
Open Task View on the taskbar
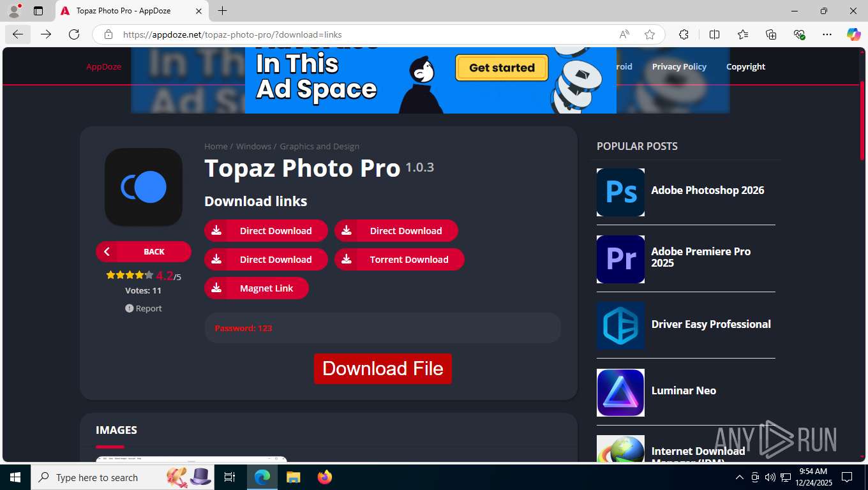tap(230, 477)
